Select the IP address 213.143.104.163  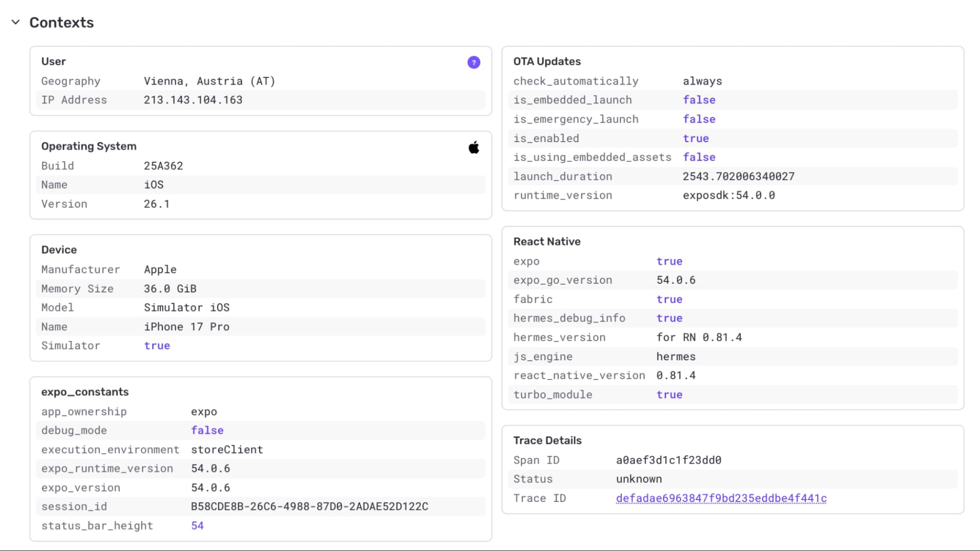pos(193,100)
